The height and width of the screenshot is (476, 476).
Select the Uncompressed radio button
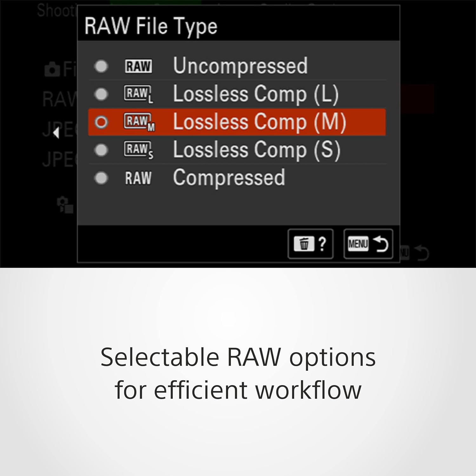click(x=101, y=66)
